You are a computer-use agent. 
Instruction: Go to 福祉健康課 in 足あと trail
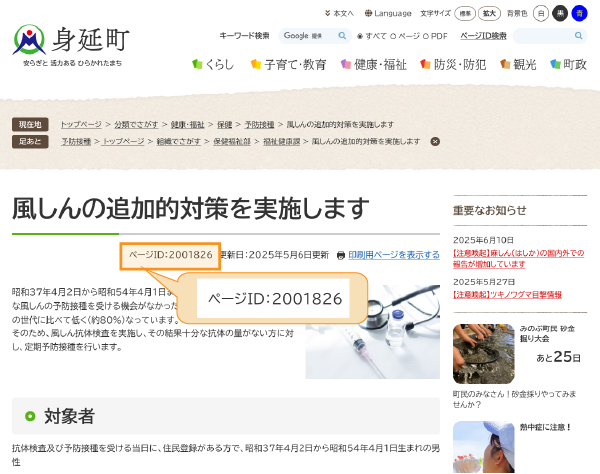(282, 141)
